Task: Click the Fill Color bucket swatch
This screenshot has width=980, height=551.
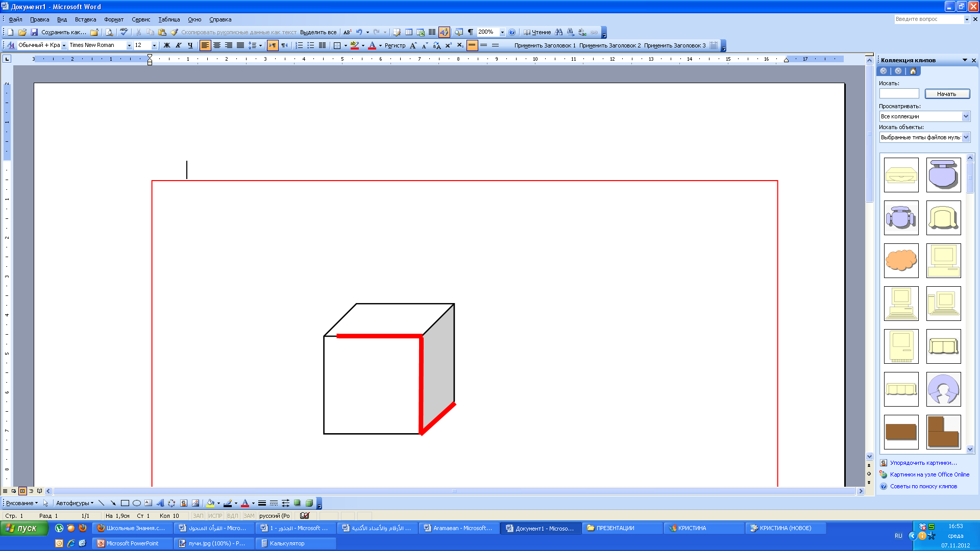Action: 210,503
